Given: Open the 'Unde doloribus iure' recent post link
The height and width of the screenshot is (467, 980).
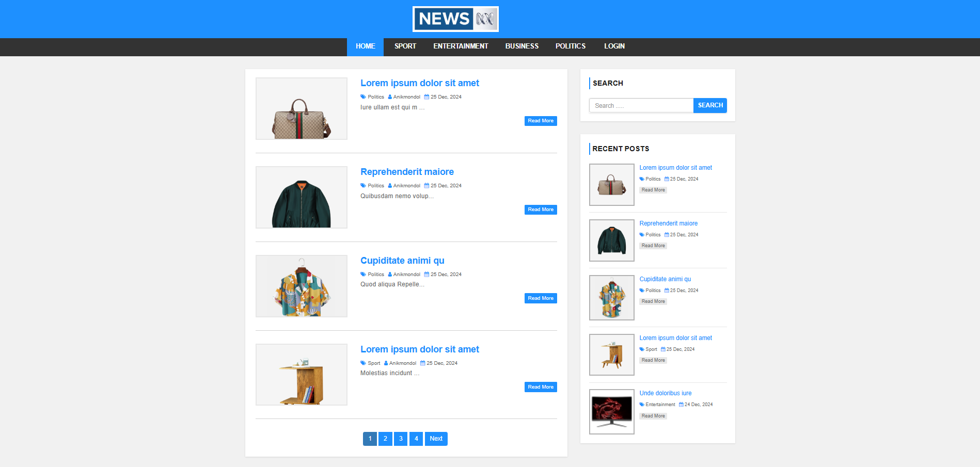Looking at the screenshot, I should pos(665,393).
